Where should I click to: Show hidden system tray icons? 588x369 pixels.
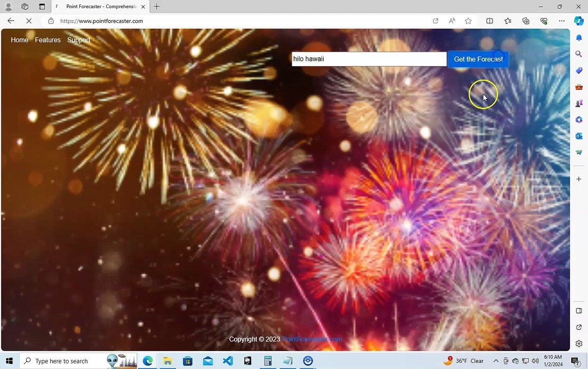point(496,361)
